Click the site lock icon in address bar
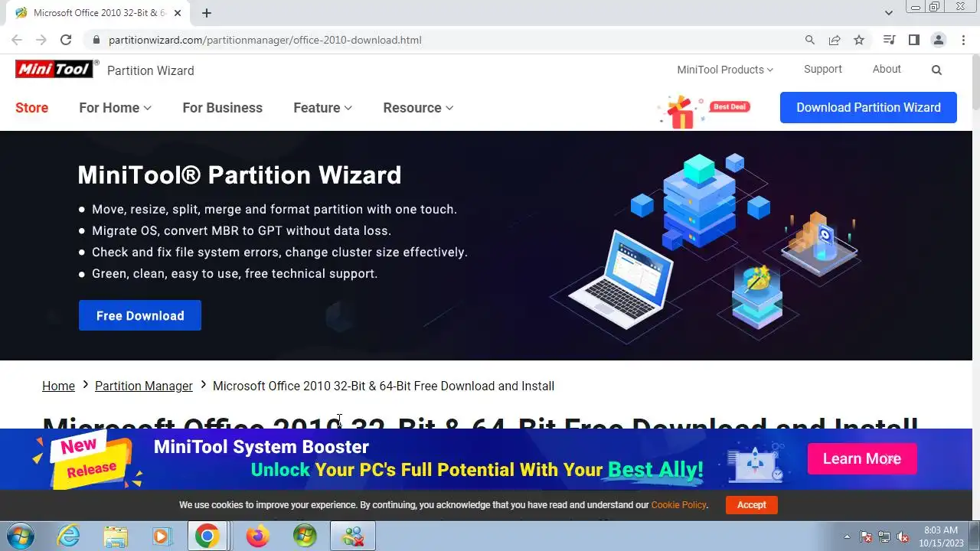The image size is (980, 551). pos(96,40)
